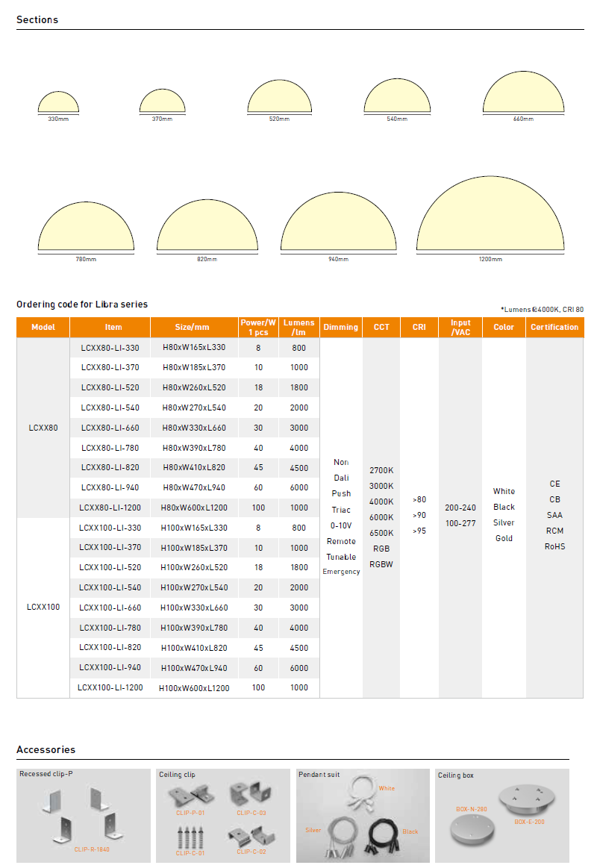Click the Silver color option in table
This screenshot has height=868, width=597.
point(504,522)
